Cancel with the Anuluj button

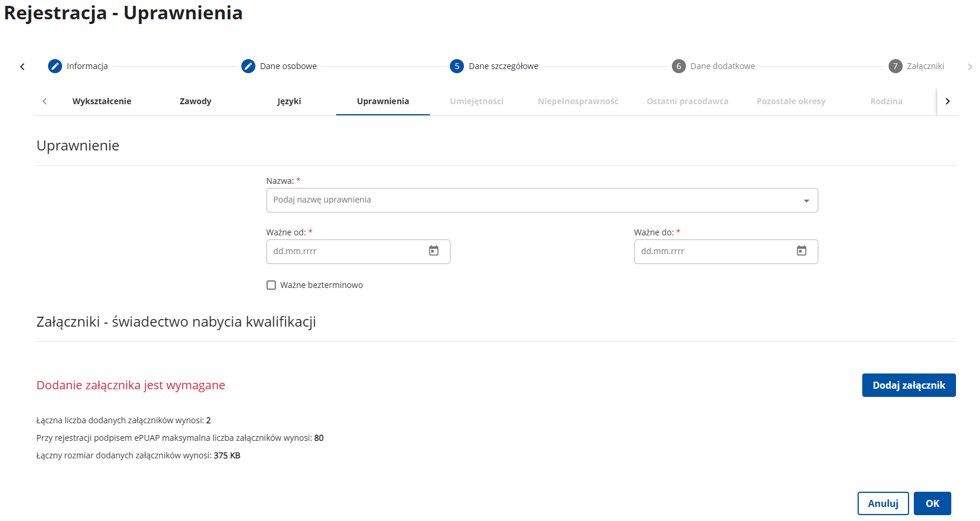(x=883, y=503)
